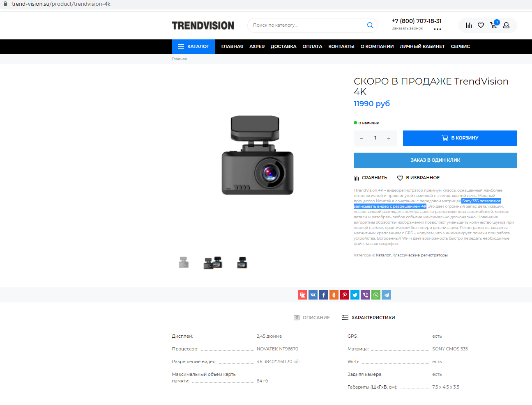This screenshot has height=405, width=532.
Task: Toggle В ИЗБРАННОЕ for this product
Action: click(x=418, y=178)
